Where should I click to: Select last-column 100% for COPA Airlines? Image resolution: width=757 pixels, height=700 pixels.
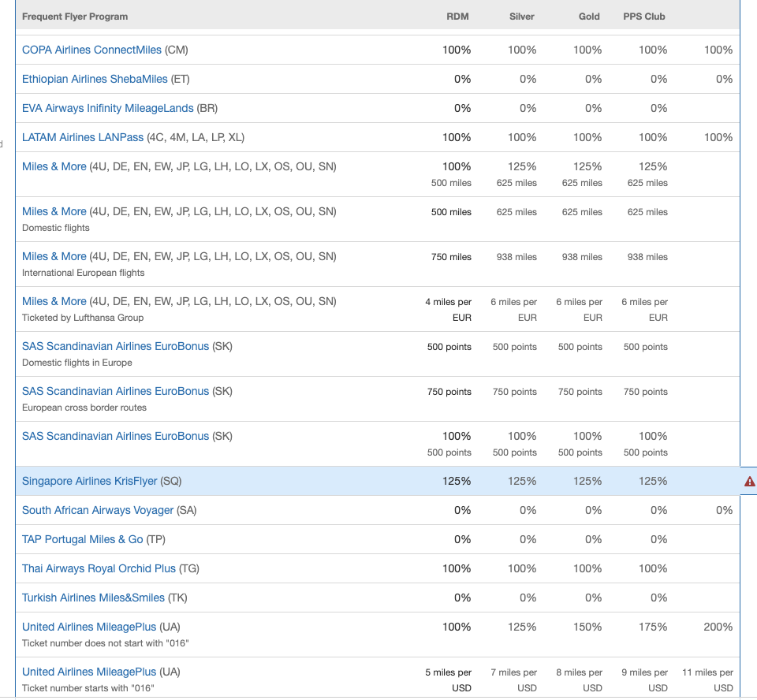[718, 50]
